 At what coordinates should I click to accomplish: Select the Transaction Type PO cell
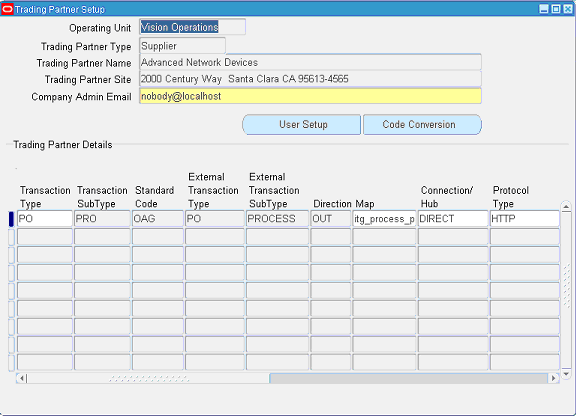(x=44, y=219)
